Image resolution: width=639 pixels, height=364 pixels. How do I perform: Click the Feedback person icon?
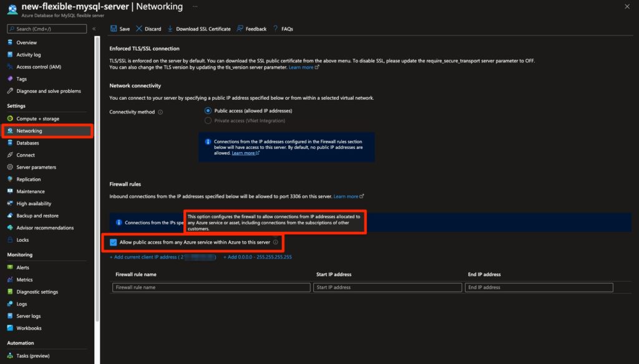coord(240,29)
